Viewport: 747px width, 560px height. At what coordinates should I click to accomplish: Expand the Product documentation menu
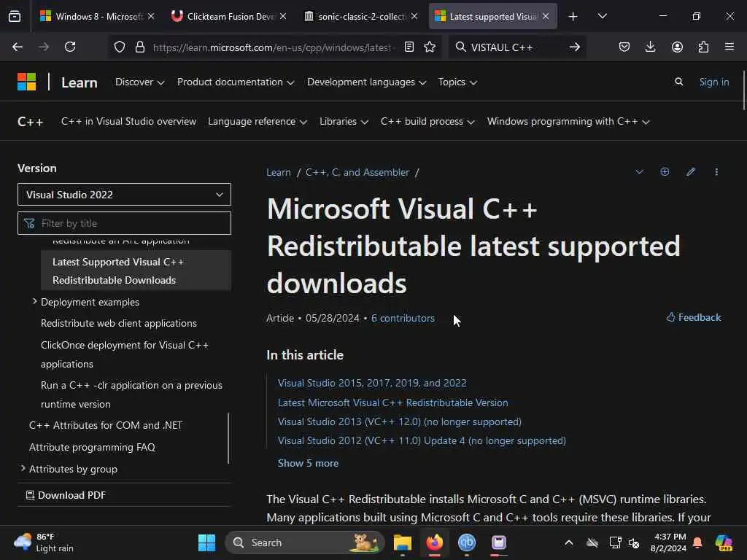pyautogui.click(x=236, y=82)
